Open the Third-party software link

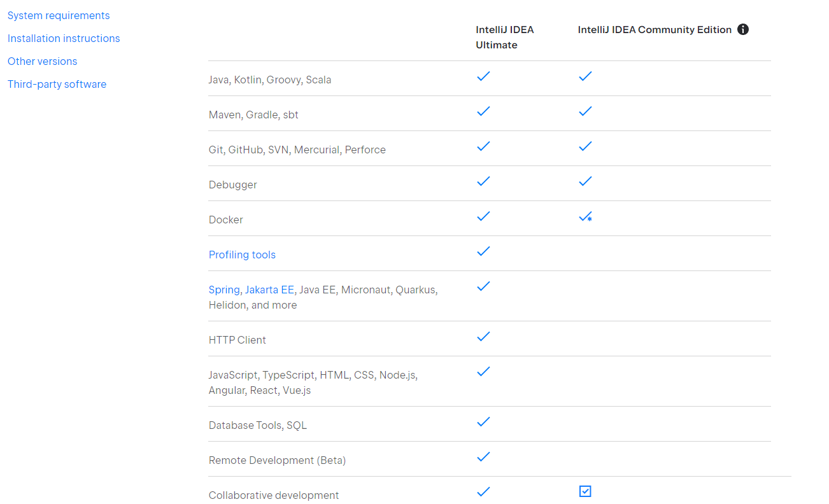pyautogui.click(x=57, y=84)
